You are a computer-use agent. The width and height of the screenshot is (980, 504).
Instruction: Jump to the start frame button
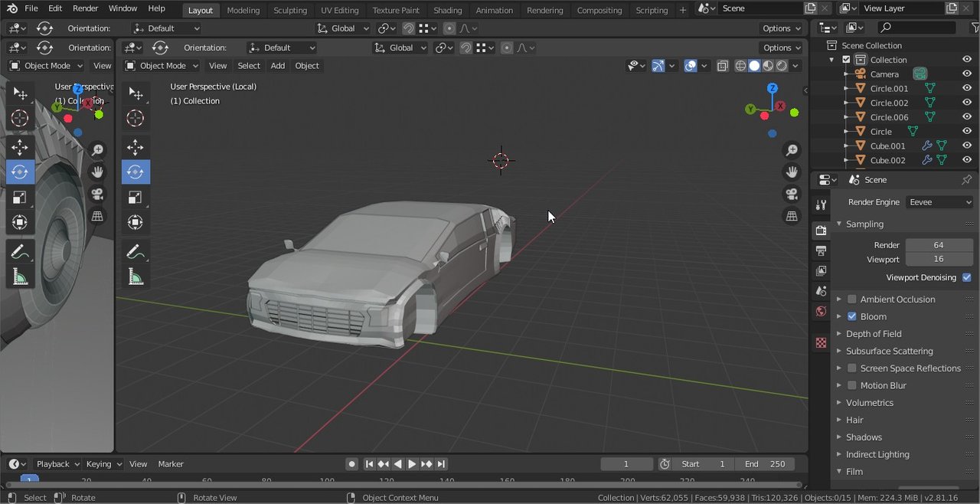click(x=369, y=464)
